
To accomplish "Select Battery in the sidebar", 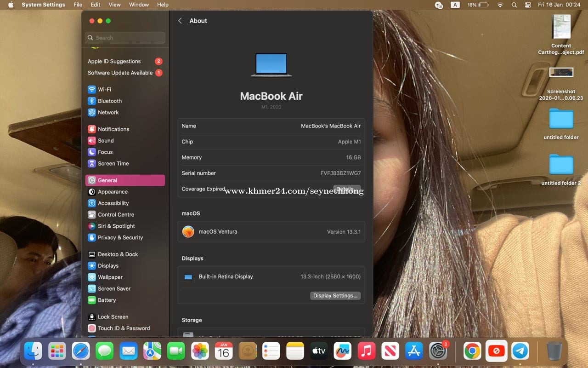I will [107, 300].
